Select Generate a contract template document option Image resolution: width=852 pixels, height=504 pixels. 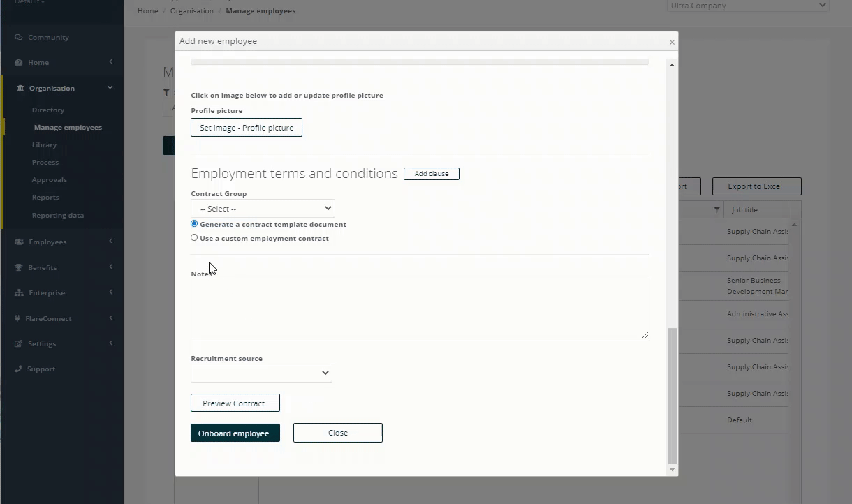(194, 224)
